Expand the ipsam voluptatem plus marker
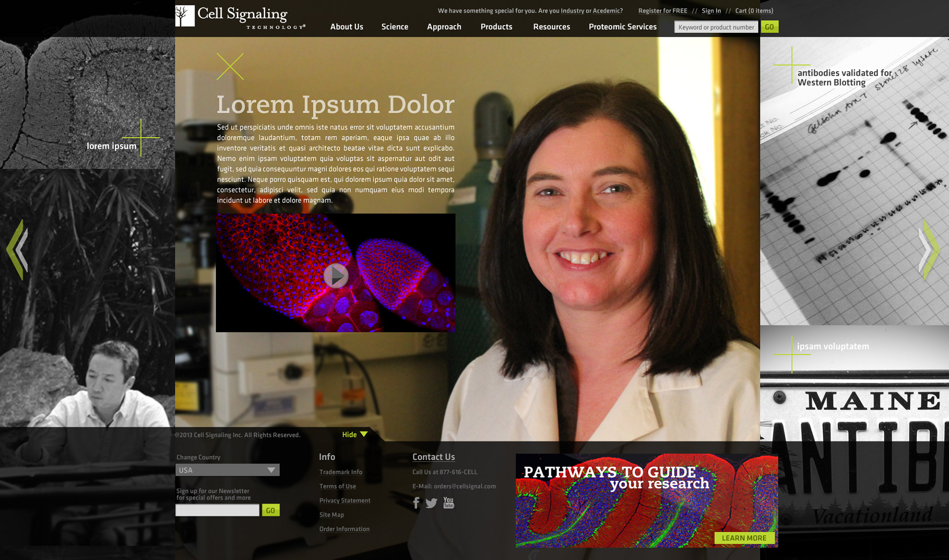The height and width of the screenshot is (560, 949). pyautogui.click(x=792, y=354)
